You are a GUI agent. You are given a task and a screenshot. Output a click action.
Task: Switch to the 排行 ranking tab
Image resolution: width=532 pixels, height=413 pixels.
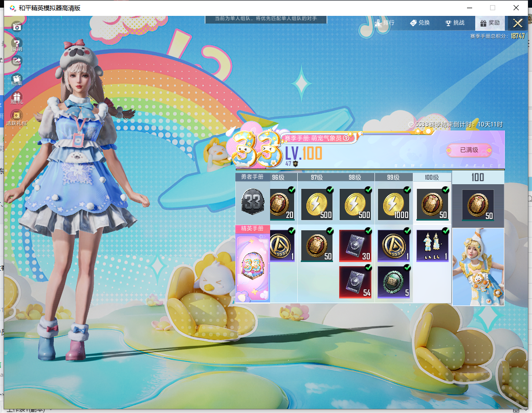[384, 23]
